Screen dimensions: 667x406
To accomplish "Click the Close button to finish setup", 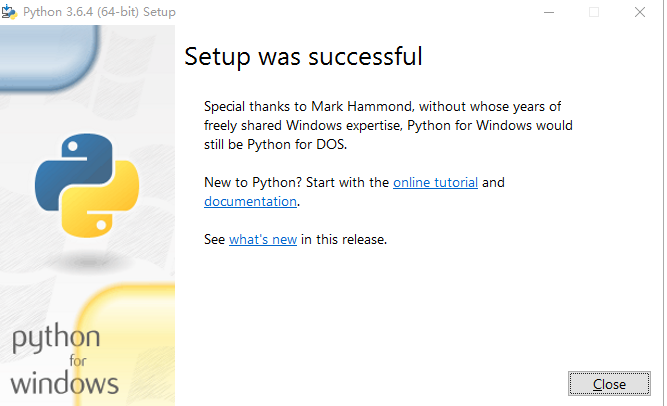I will click(609, 384).
